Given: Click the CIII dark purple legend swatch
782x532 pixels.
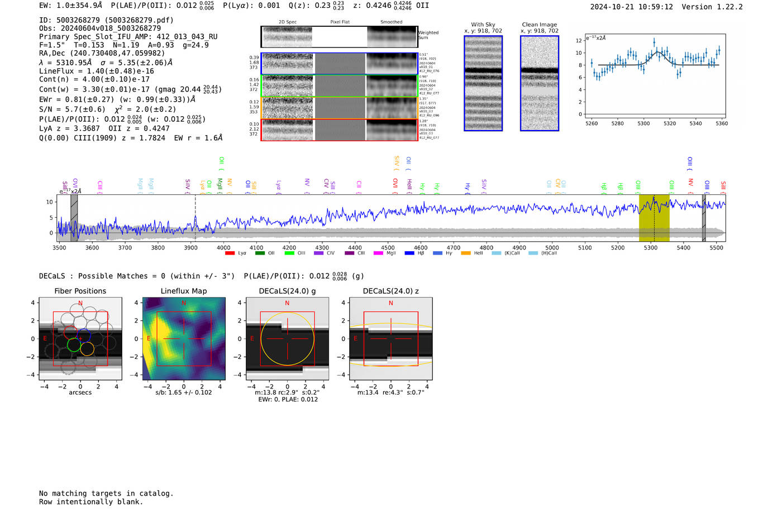Looking at the screenshot, I should pyautogui.click(x=350, y=253).
